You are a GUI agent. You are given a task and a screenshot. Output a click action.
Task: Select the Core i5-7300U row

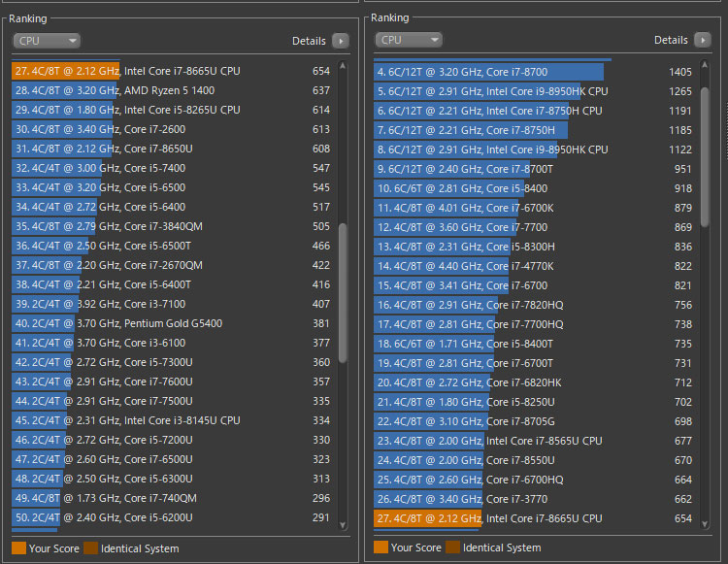click(x=173, y=362)
